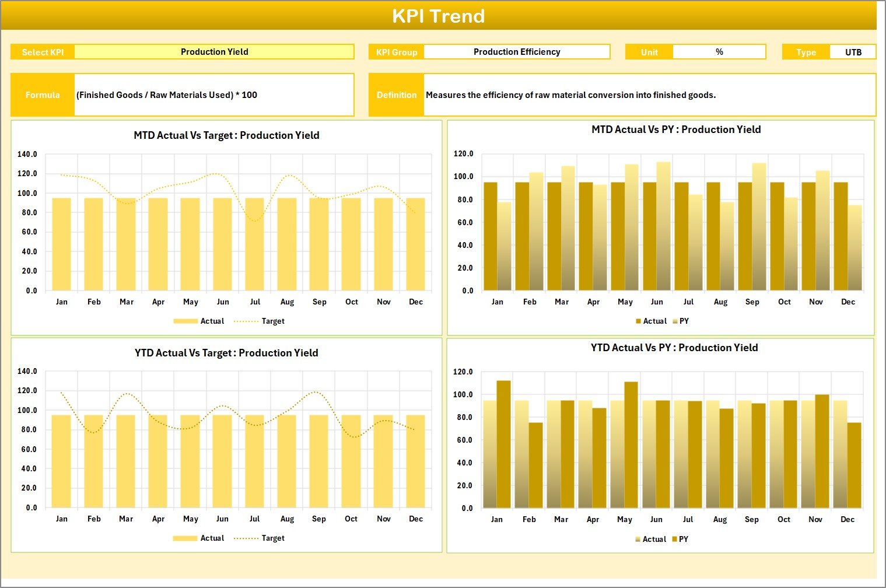Click the Target dotted line in YTD chart
The image size is (886, 588).
coord(316,393)
